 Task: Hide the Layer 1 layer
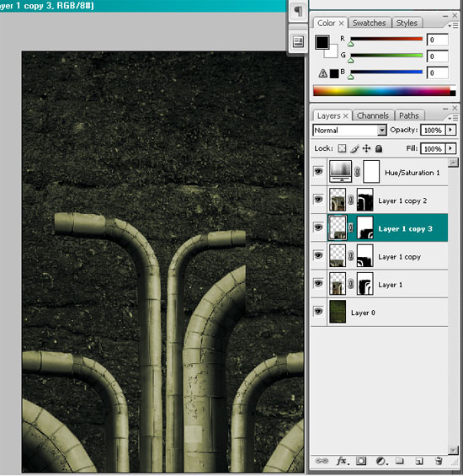coord(318,283)
